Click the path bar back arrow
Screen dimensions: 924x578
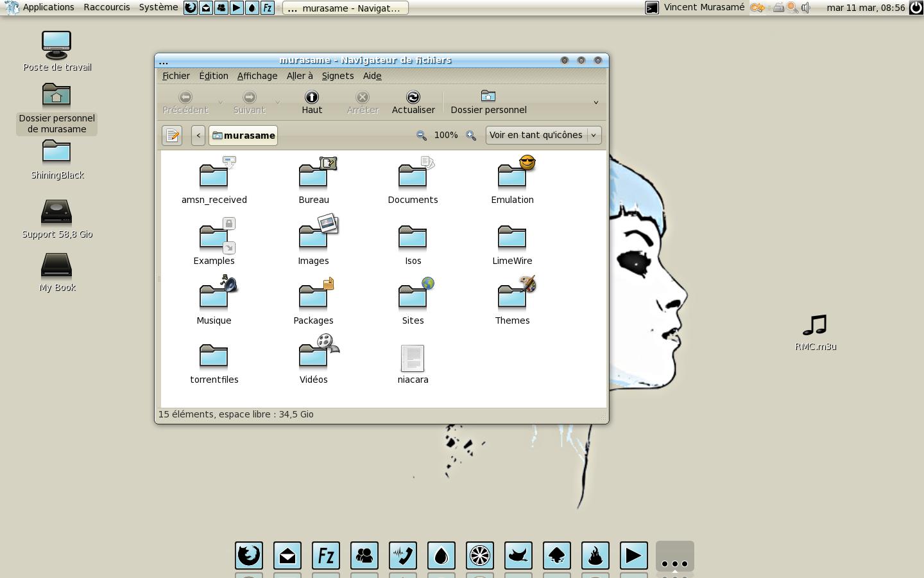[x=198, y=136]
